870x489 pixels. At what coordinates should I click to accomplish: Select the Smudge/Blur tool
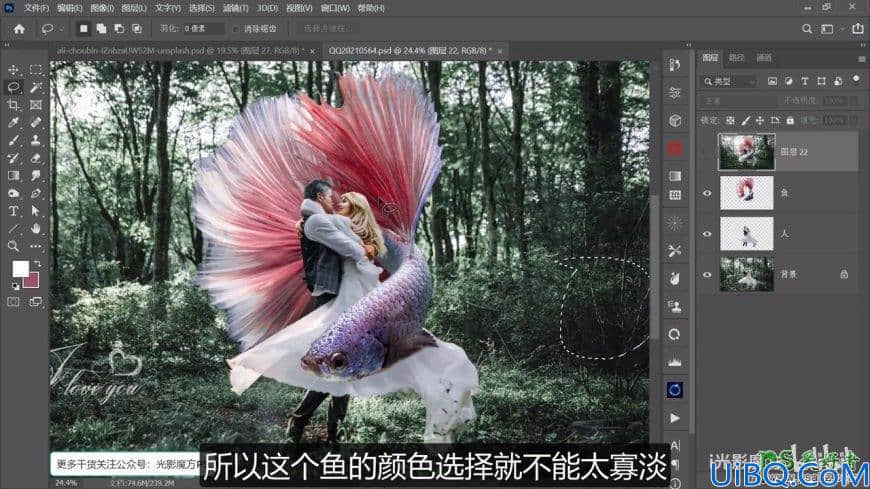pyautogui.click(x=36, y=176)
